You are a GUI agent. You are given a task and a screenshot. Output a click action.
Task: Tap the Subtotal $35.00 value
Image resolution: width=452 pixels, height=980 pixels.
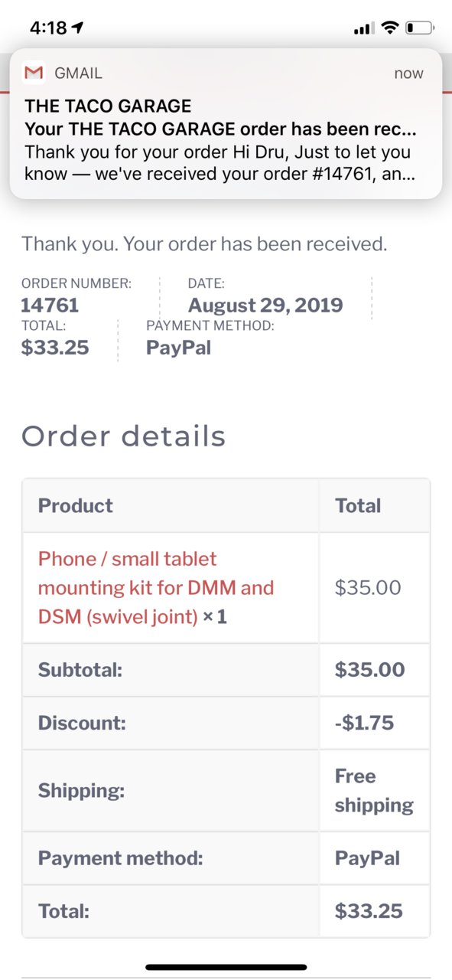pyautogui.click(x=370, y=670)
